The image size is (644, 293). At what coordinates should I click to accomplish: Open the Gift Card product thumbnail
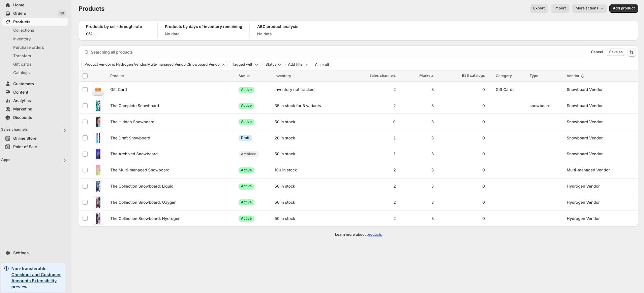98,90
